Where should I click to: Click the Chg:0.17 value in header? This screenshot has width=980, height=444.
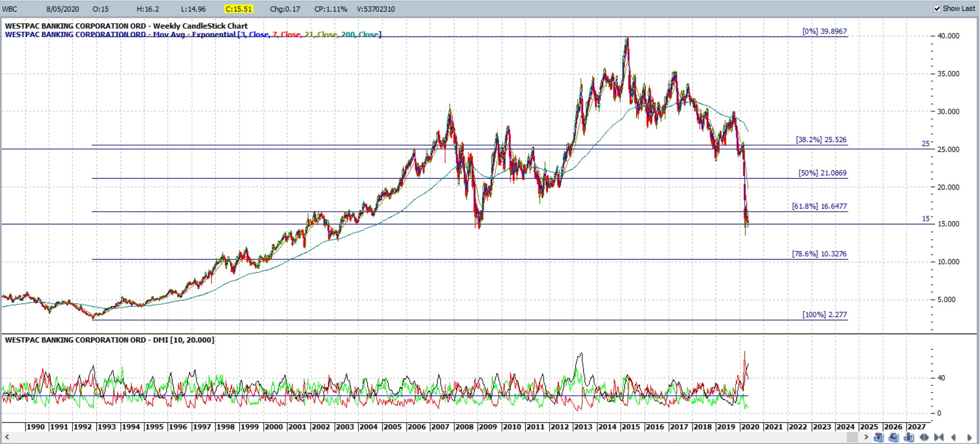point(285,9)
